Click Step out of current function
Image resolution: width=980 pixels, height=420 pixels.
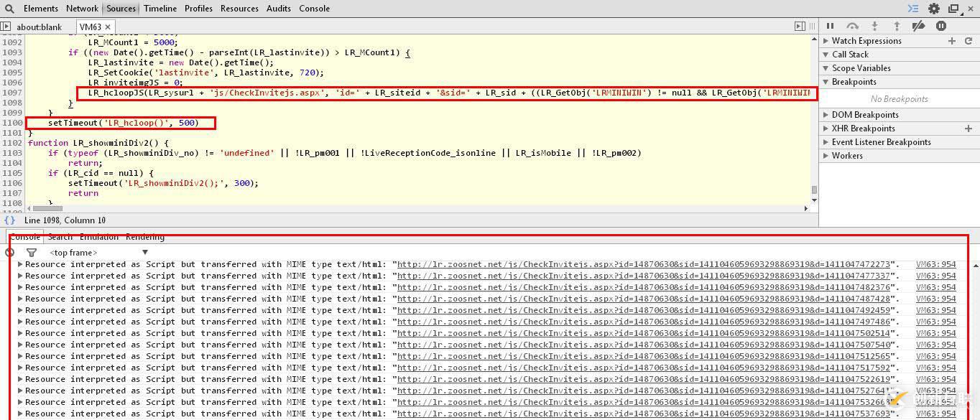pyautogui.click(x=897, y=26)
